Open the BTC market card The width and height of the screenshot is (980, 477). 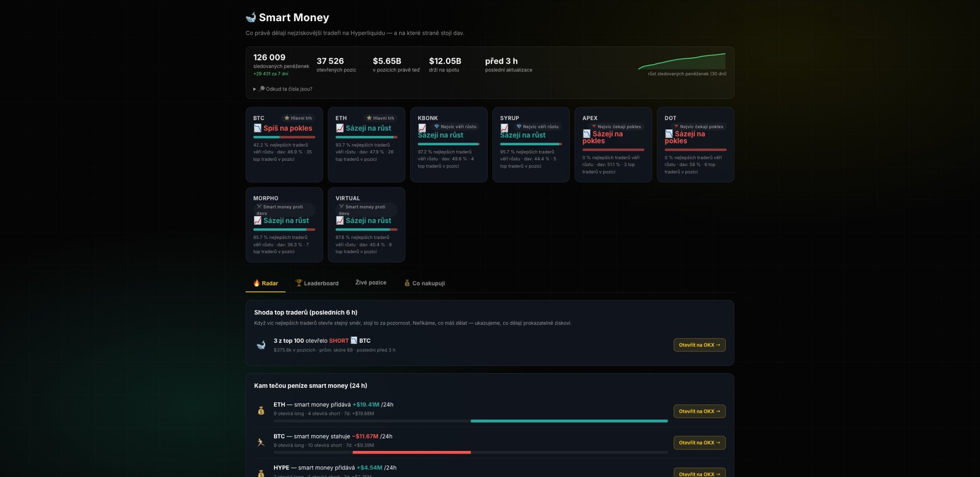(x=284, y=145)
